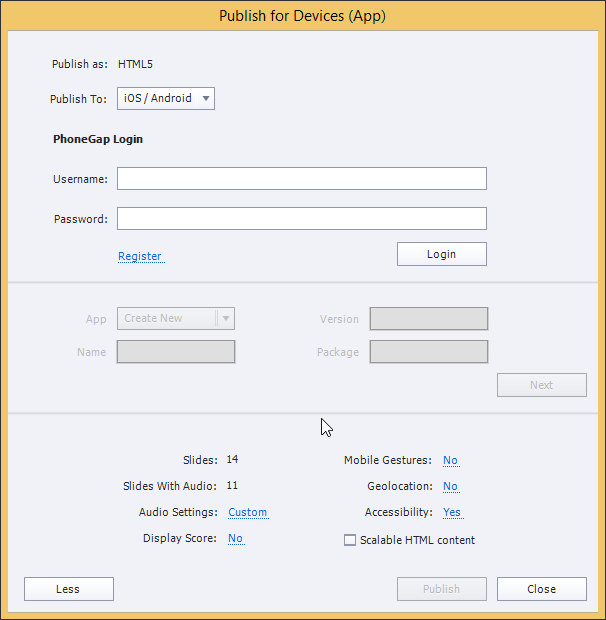
Task: Click the Password input field
Action: [302, 218]
